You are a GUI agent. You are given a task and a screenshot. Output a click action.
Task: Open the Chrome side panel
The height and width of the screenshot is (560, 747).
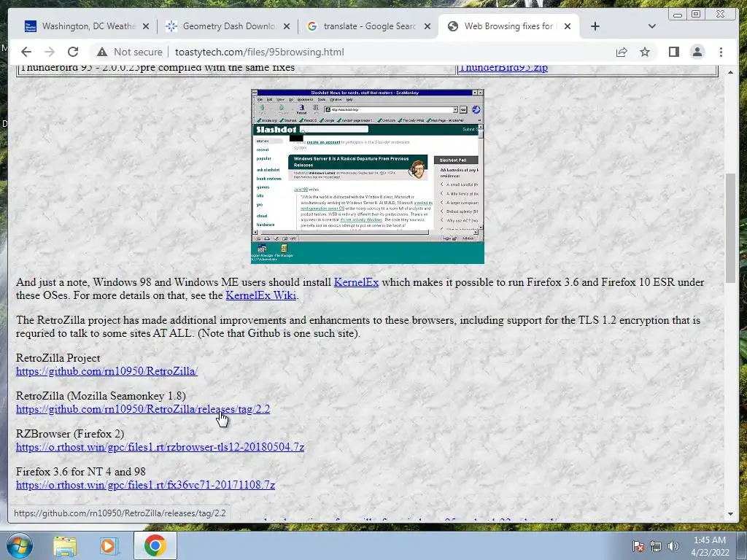(673, 52)
